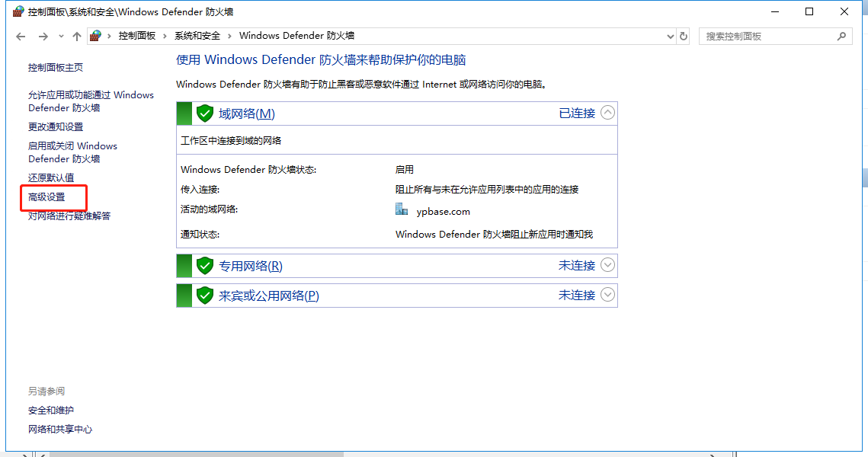The height and width of the screenshot is (457, 868).
Task: Click the up-one-level arrow
Action: (76, 37)
